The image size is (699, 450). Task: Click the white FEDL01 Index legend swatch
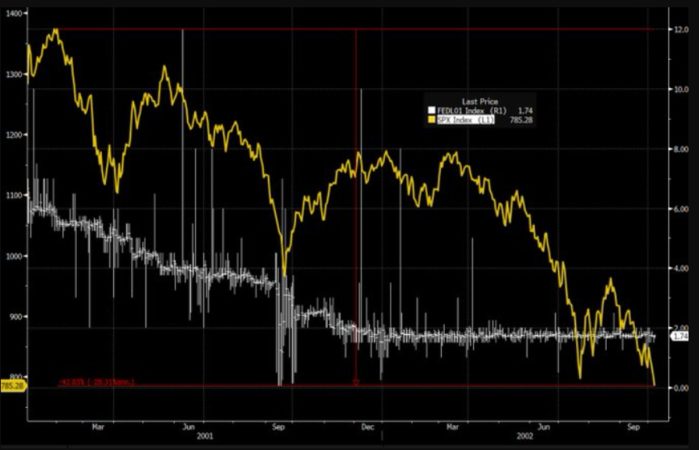(432, 109)
